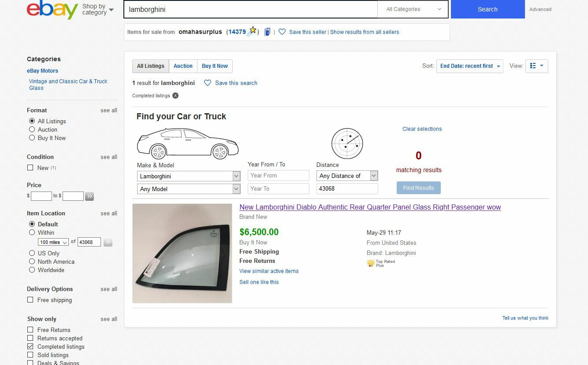Click the eBay logo
The height and width of the screenshot is (365, 588).
tap(52, 10)
